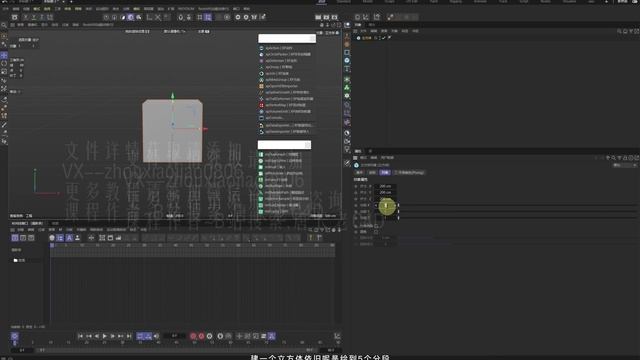Click the frame all icon in timeline toolbar
The image size is (640, 360).
point(102,238)
